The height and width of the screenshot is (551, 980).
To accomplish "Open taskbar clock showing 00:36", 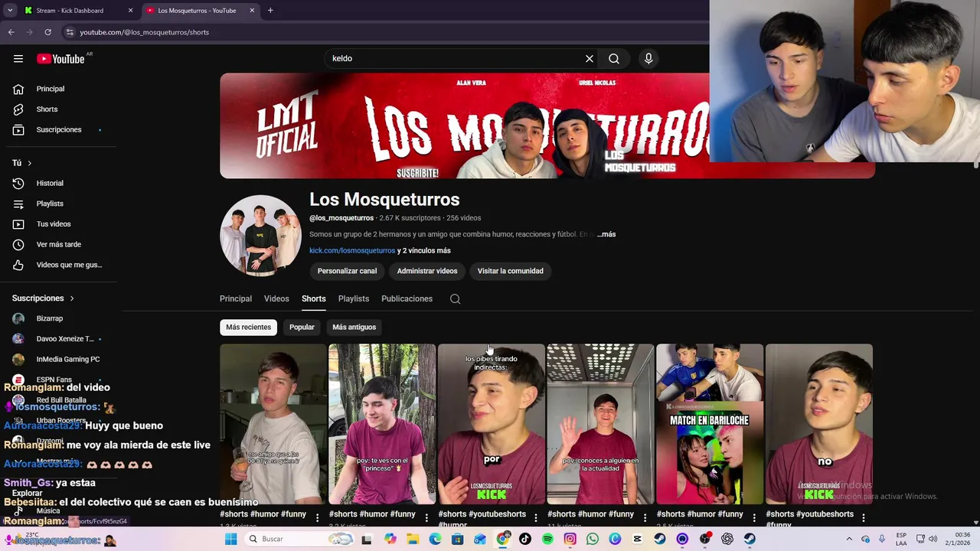I will pyautogui.click(x=956, y=539).
